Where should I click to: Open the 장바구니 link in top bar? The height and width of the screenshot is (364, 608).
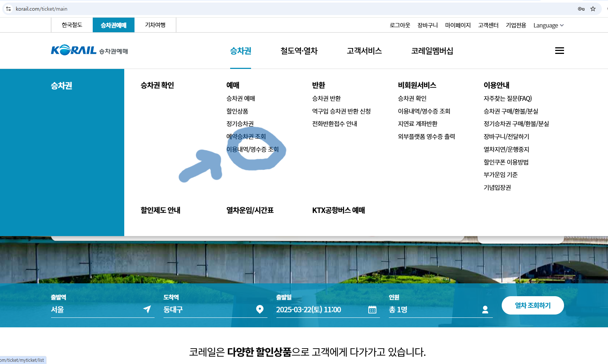pos(428,25)
